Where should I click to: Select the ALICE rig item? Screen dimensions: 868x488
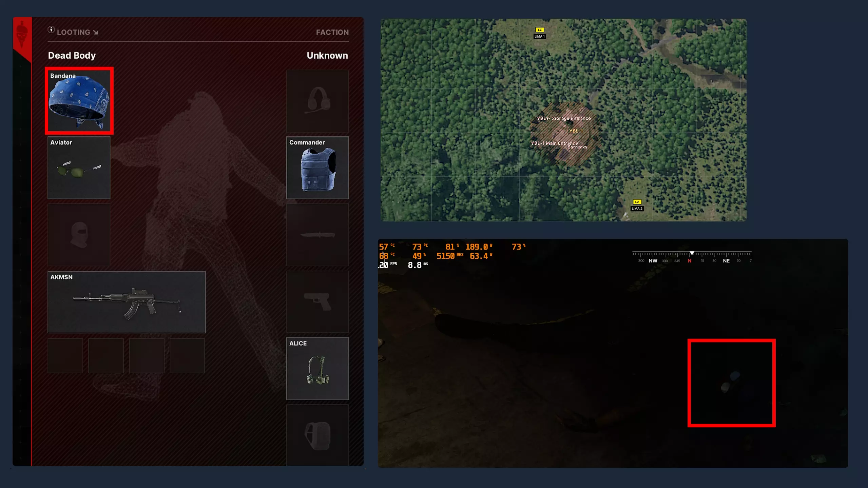(317, 369)
